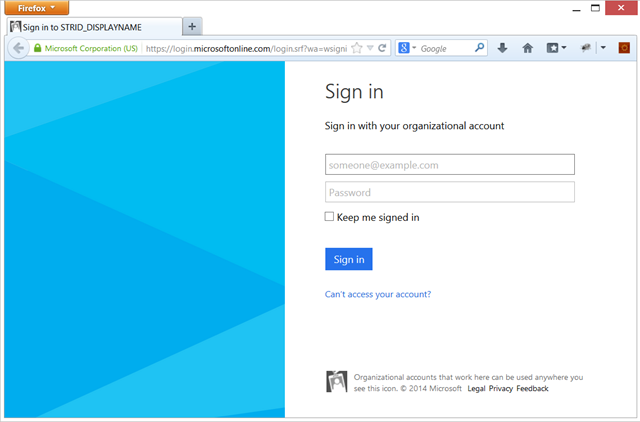Open the Privacy link
This screenshot has height=422, width=640.
pyautogui.click(x=501, y=389)
